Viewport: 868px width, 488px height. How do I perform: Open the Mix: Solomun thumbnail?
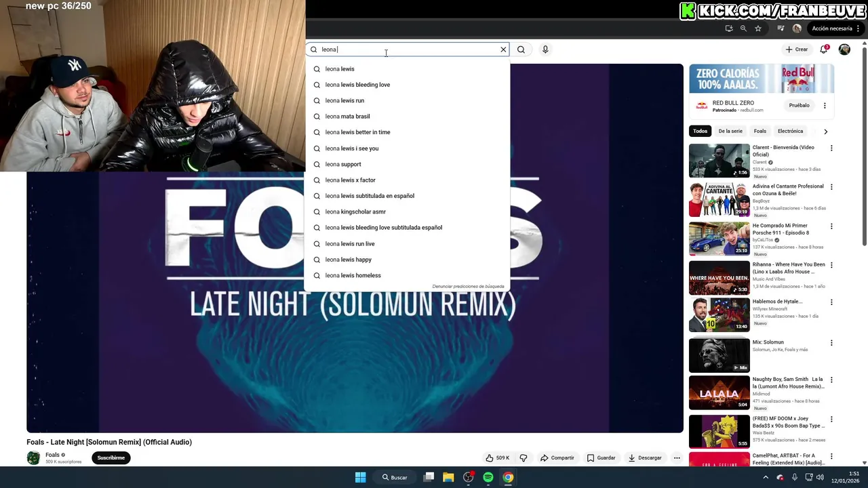[719, 355]
